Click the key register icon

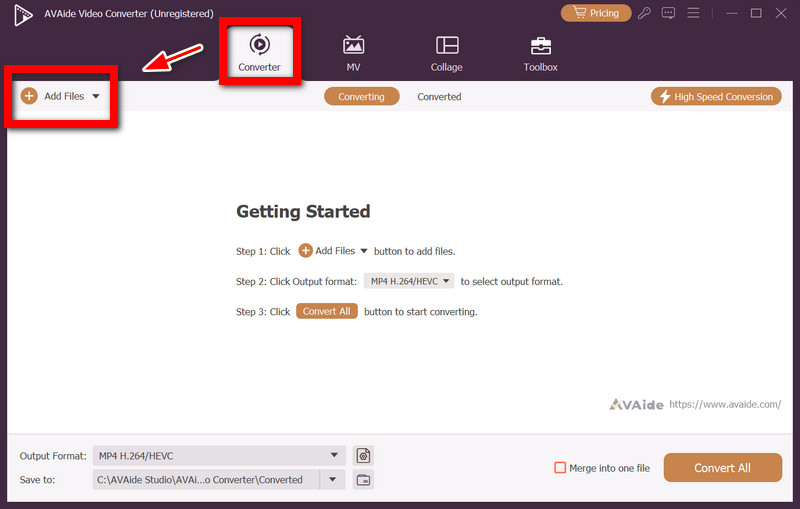point(644,13)
